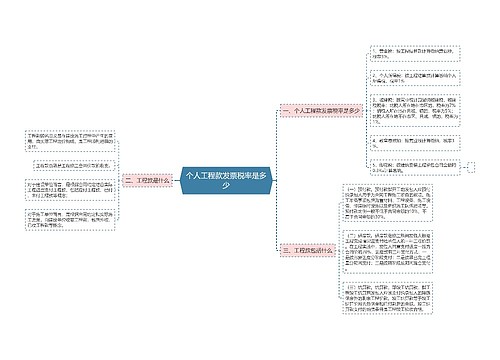Screen dimensions: 500x360
Task: Select the node starting 3、城建税
Action: click(x=415, y=111)
